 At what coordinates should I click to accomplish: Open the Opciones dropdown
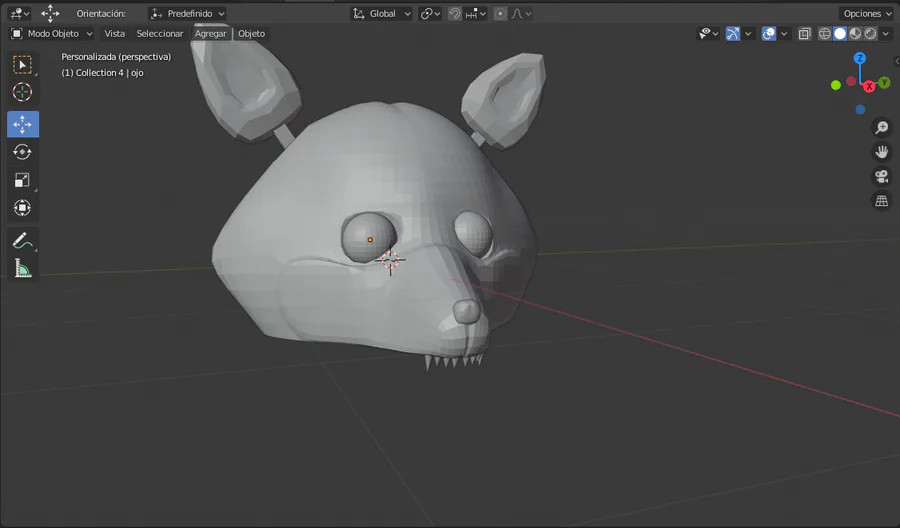867,14
